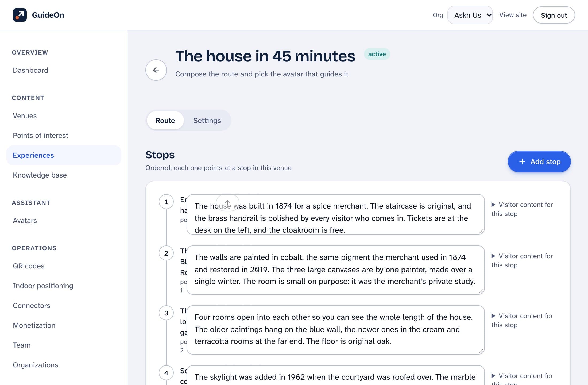Open the View site link
Image resolution: width=588 pixels, height=385 pixels.
[513, 15]
